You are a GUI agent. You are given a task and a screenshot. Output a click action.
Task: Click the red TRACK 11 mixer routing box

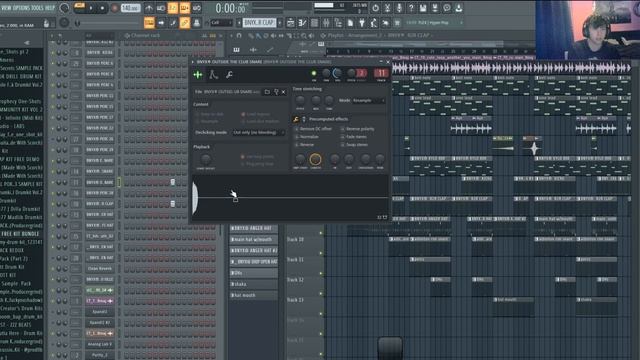click(x=381, y=73)
